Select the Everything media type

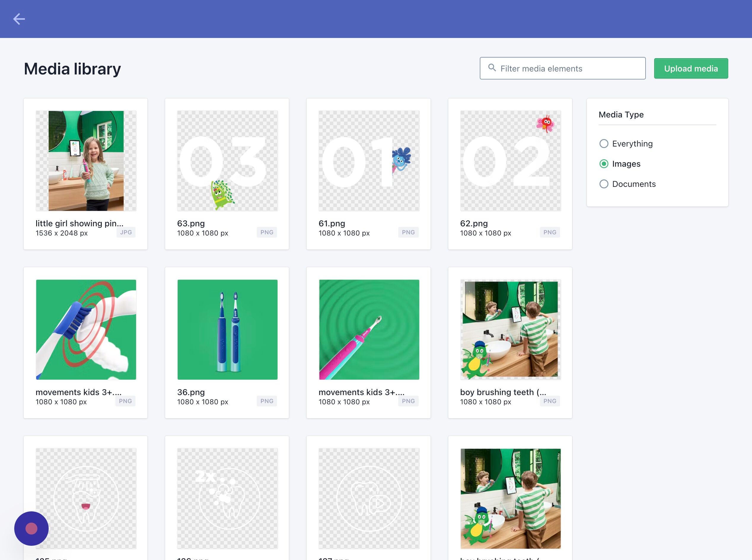(x=603, y=144)
